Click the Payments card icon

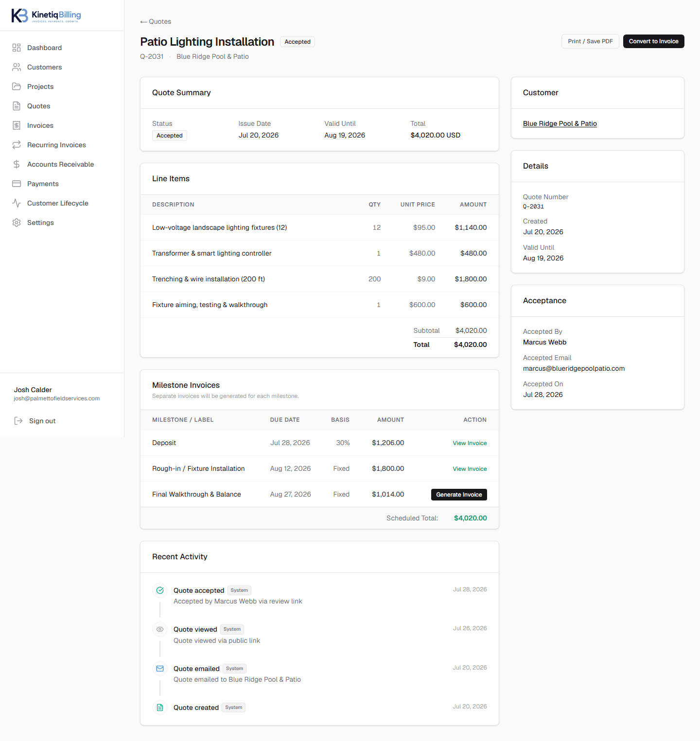pos(17,184)
